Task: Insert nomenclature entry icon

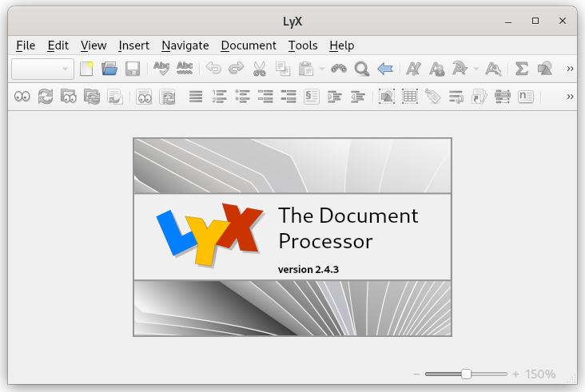Action: click(525, 97)
